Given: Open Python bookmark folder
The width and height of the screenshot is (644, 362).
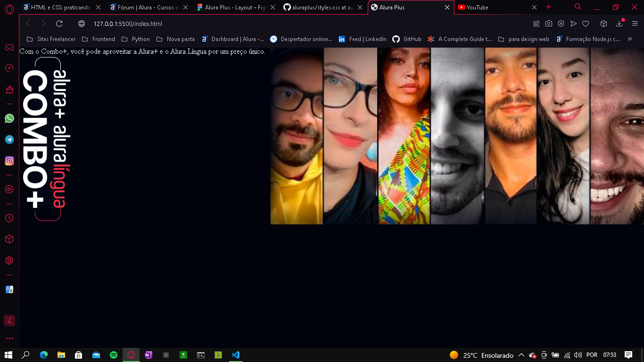Looking at the screenshot, I should pyautogui.click(x=135, y=39).
